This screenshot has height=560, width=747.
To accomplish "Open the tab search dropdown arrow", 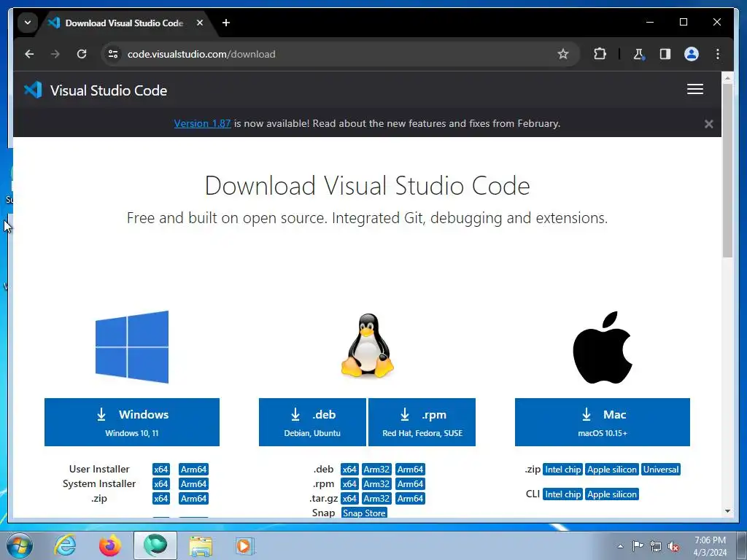I will [x=28, y=23].
